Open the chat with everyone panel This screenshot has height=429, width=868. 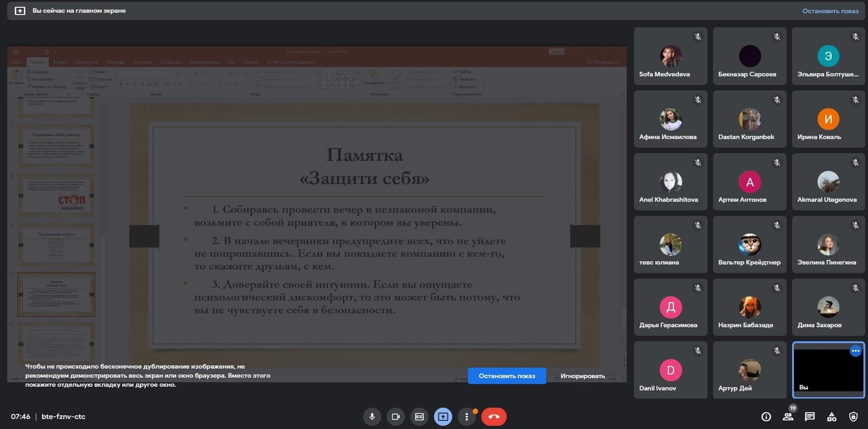[x=809, y=417]
